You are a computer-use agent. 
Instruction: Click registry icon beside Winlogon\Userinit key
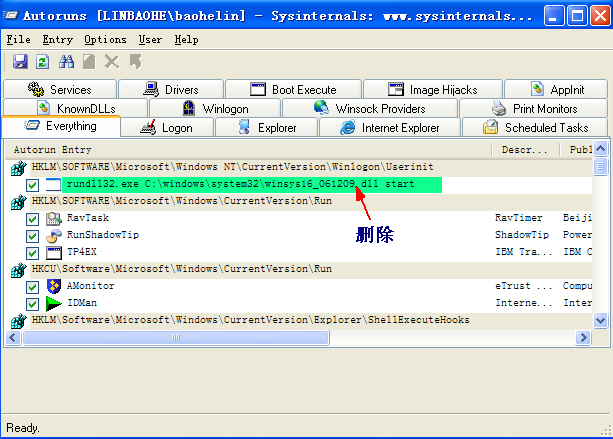[18, 168]
